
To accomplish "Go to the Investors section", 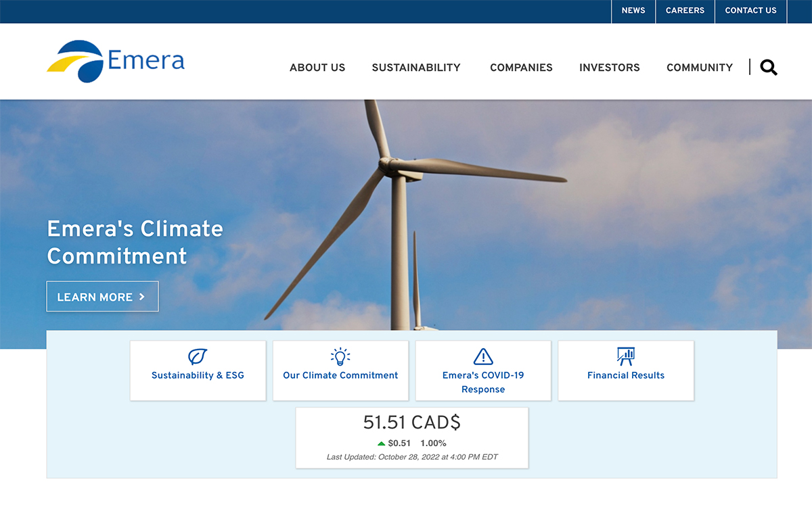I will tap(609, 68).
